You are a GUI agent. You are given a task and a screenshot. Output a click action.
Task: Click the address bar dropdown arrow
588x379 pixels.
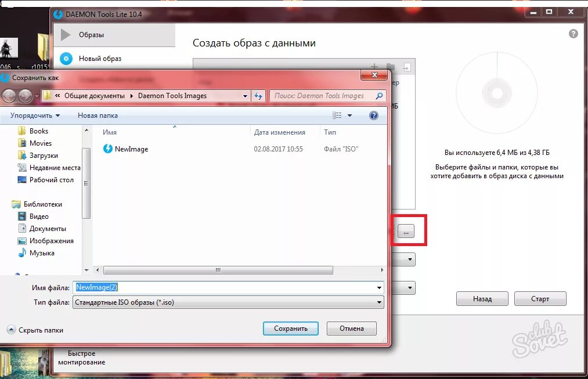(x=245, y=96)
